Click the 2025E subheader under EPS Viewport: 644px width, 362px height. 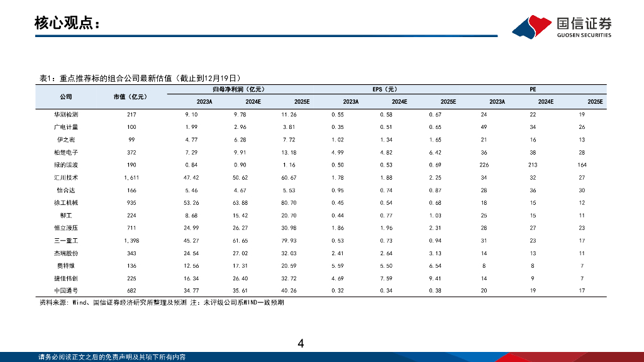click(x=448, y=102)
